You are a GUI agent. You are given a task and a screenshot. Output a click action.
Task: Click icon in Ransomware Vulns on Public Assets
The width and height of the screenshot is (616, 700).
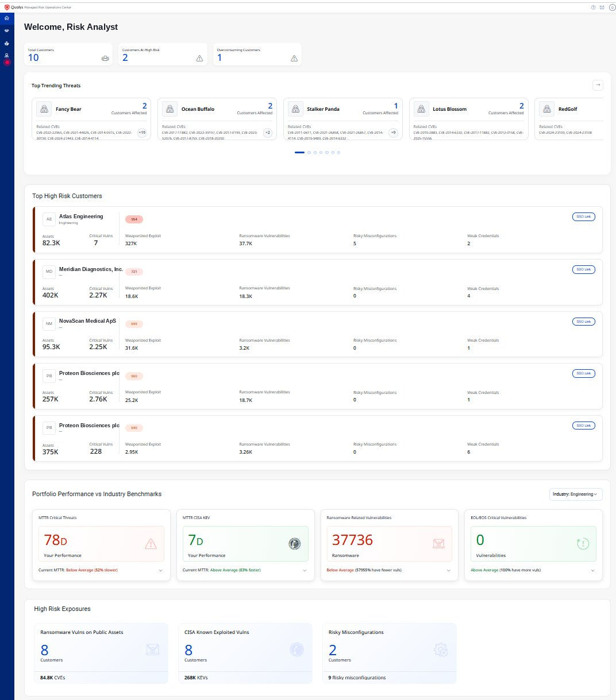pos(152,649)
